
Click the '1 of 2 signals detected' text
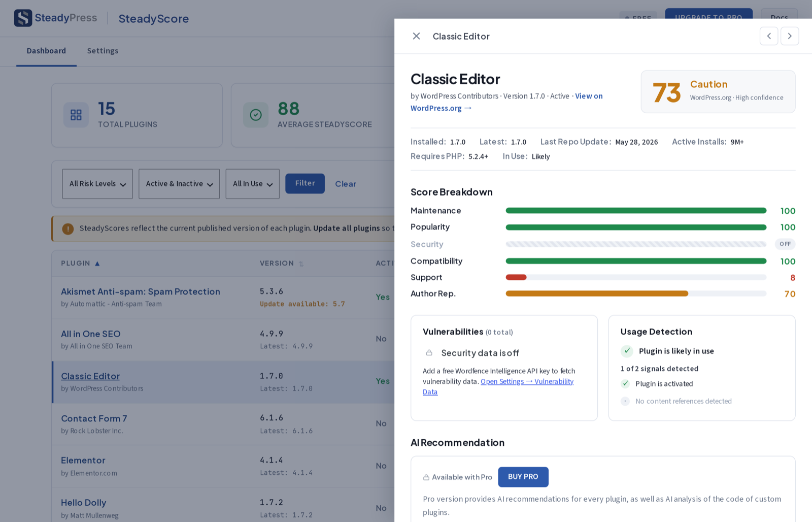point(659,369)
